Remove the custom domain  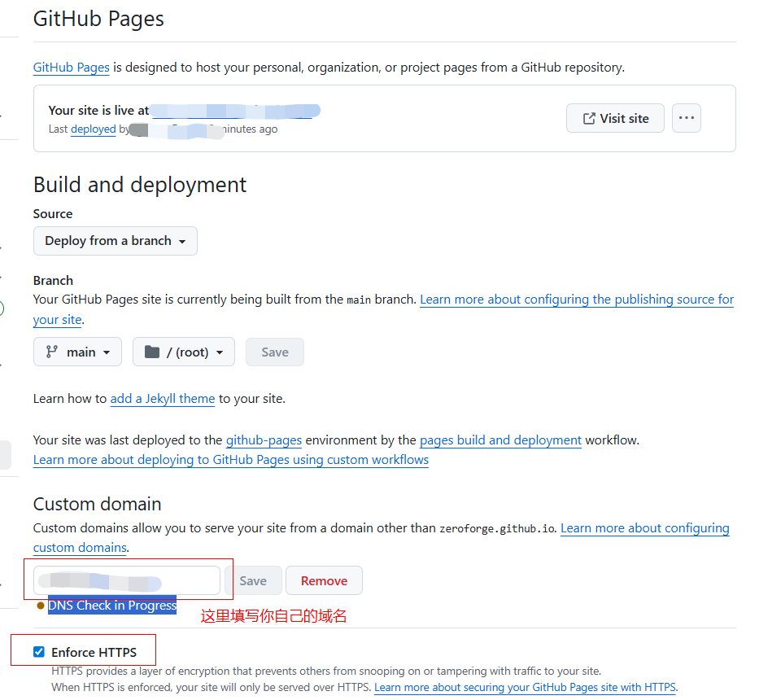(x=324, y=580)
